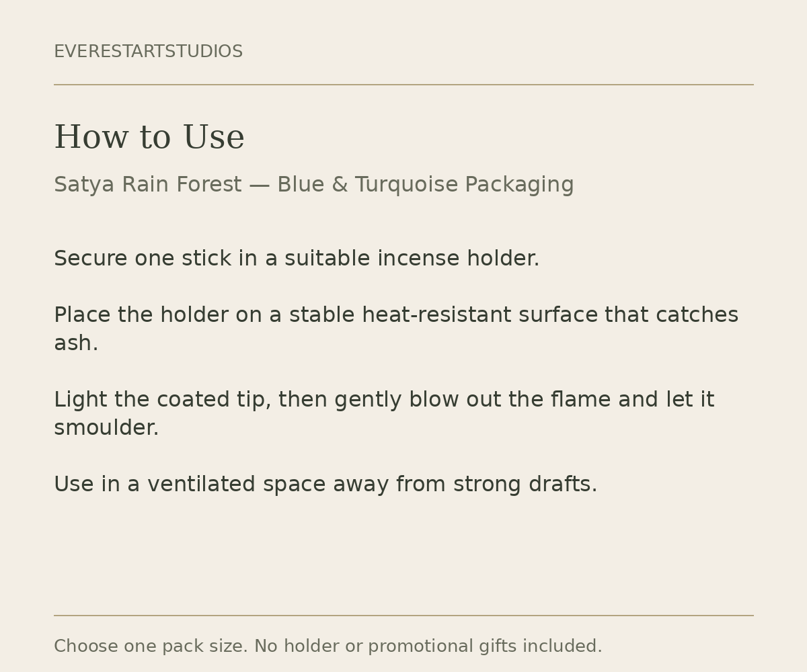Select the 'How to Use' heading
The image size is (807, 672).
[149, 138]
